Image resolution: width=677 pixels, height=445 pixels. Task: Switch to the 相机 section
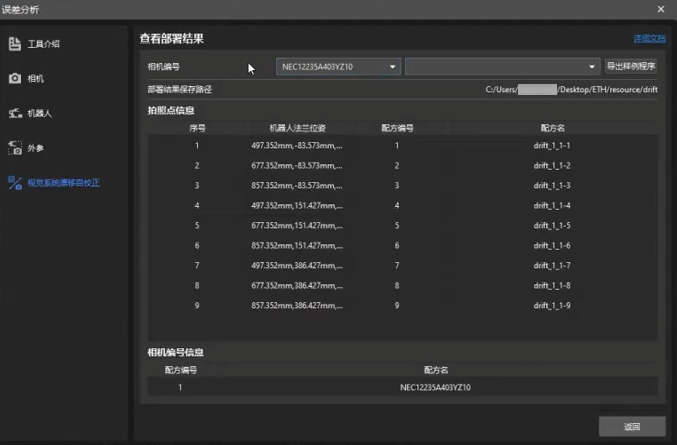tap(35, 79)
